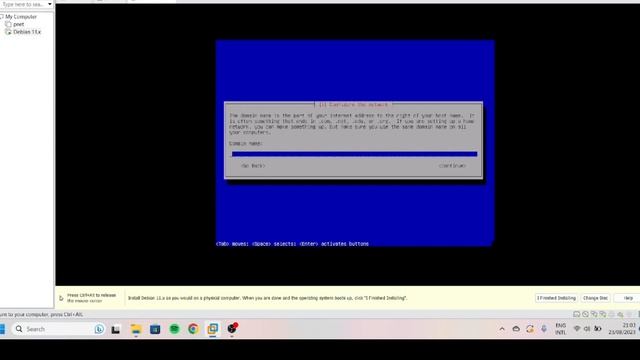
Task: Open the ENG INTL language switcher
Action: pyautogui.click(x=561, y=329)
